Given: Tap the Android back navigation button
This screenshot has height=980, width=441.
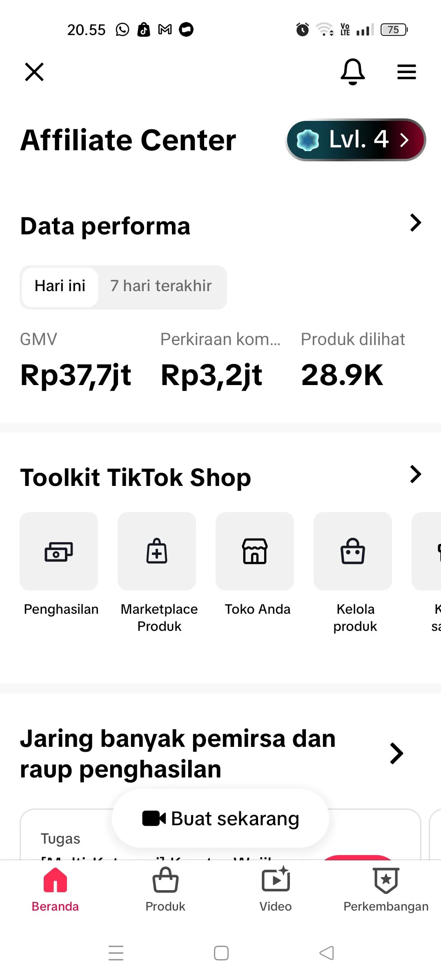Looking at the screenshot, I should [x=327, y=953].
